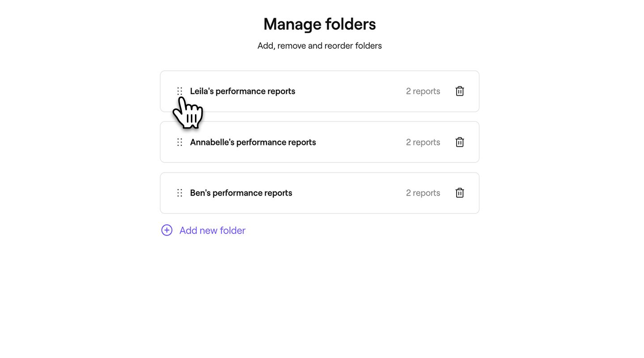Click the Add, remove and reorder subtitle
This screenshot has height=358, width=644.
click(319, 46)
